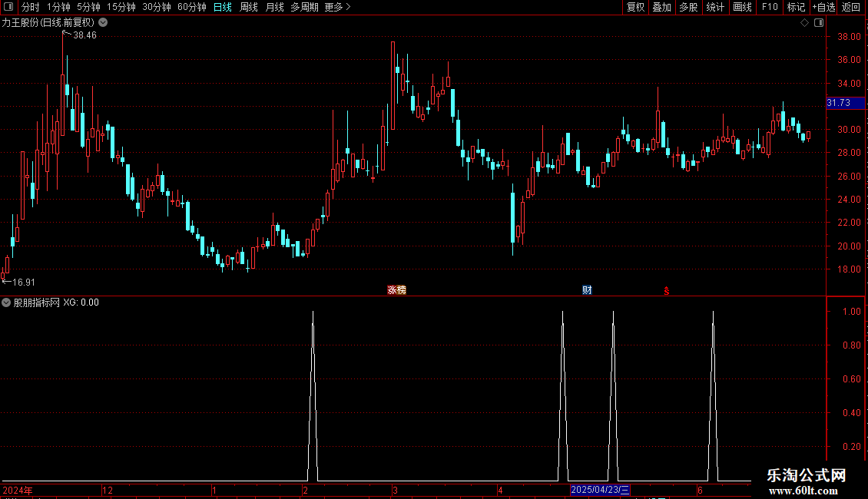
Task: Open the 多周期 multi-period view
Action: (304, 7)
